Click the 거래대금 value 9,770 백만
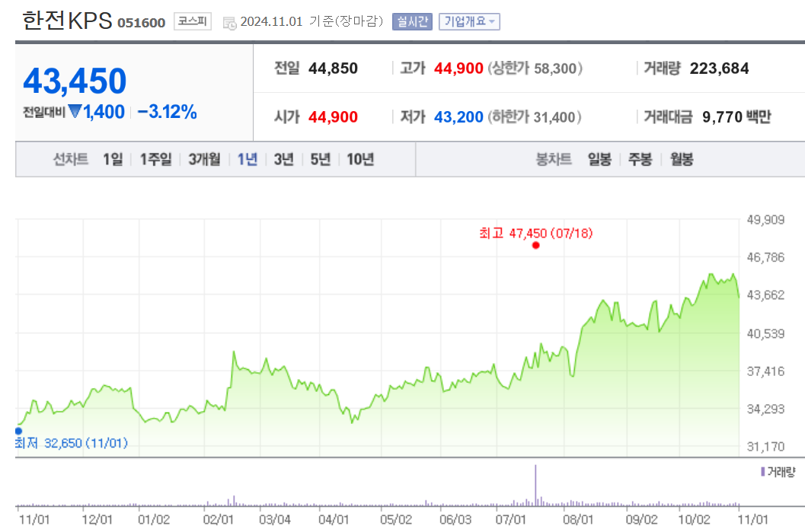This screenshot has width=805, height=532. pyautogui.click(x=736, y=117)
